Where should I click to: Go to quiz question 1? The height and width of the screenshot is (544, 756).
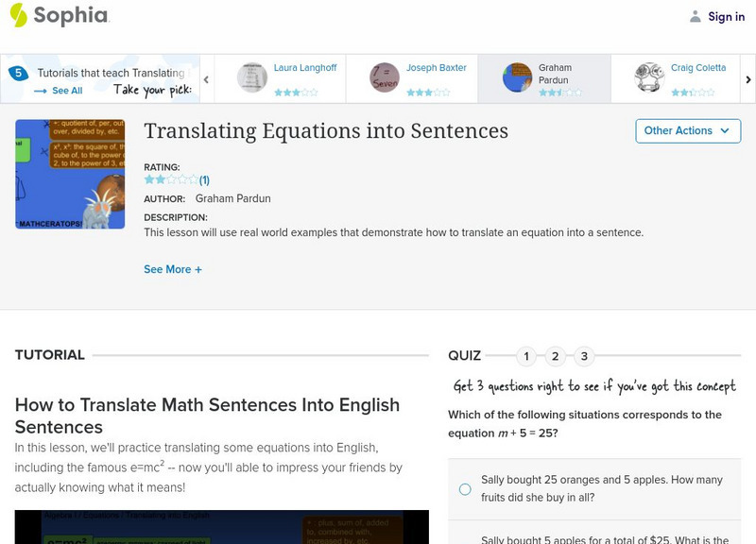[526, 356]
